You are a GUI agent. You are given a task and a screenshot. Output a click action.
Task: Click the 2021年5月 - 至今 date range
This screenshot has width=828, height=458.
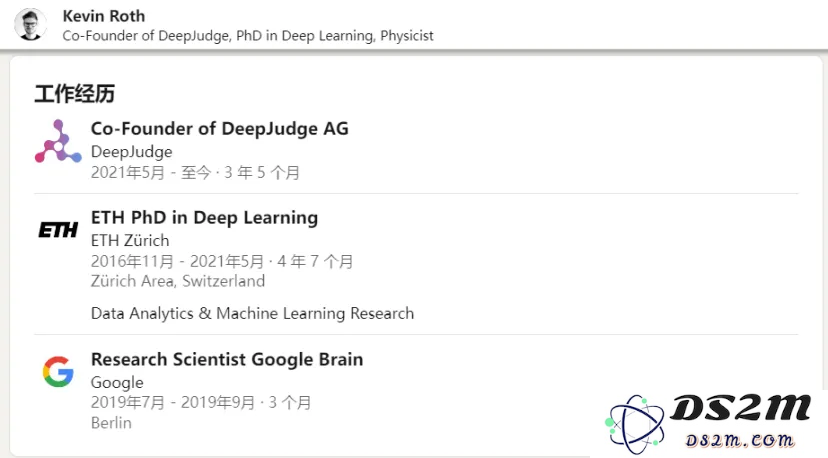click(151, 173)
